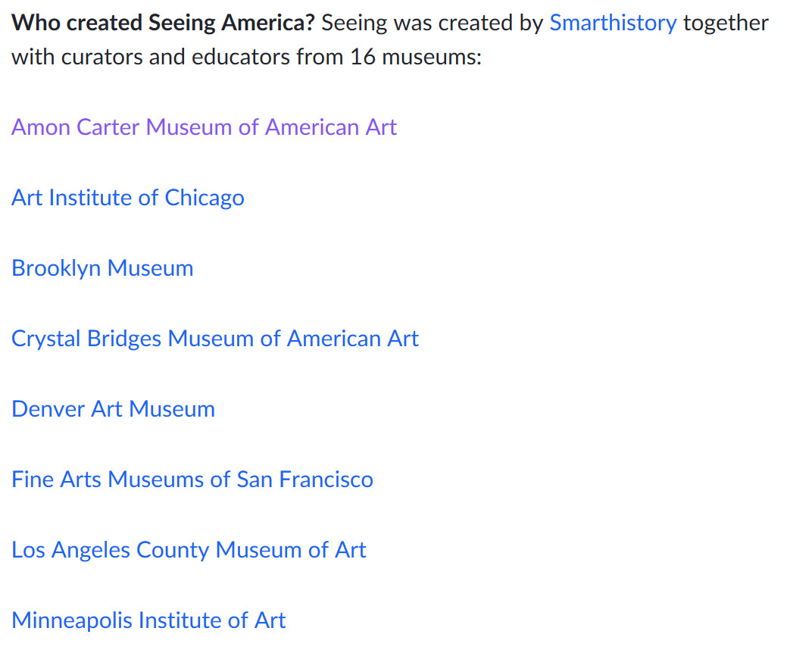Click the word "together" after Smarthistory
This screenshot has width=812, height=653.
(726, 23)
